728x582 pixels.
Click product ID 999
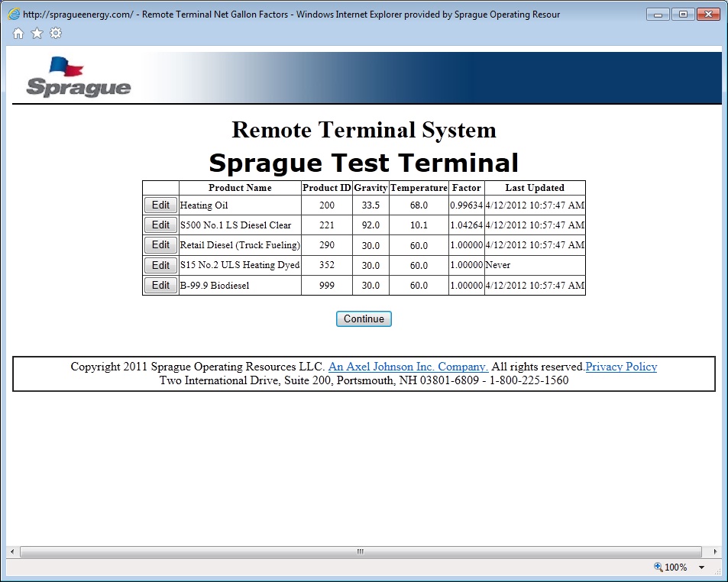(x=327, y=286)
